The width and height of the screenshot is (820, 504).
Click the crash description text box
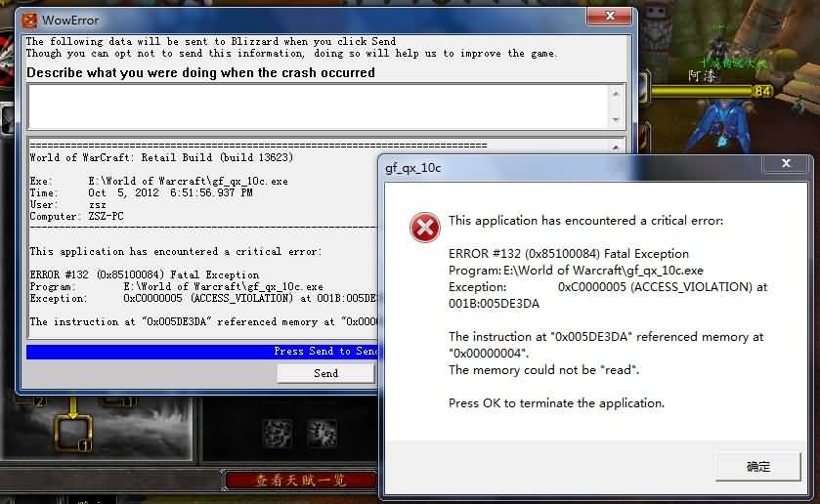click(318, 105)
